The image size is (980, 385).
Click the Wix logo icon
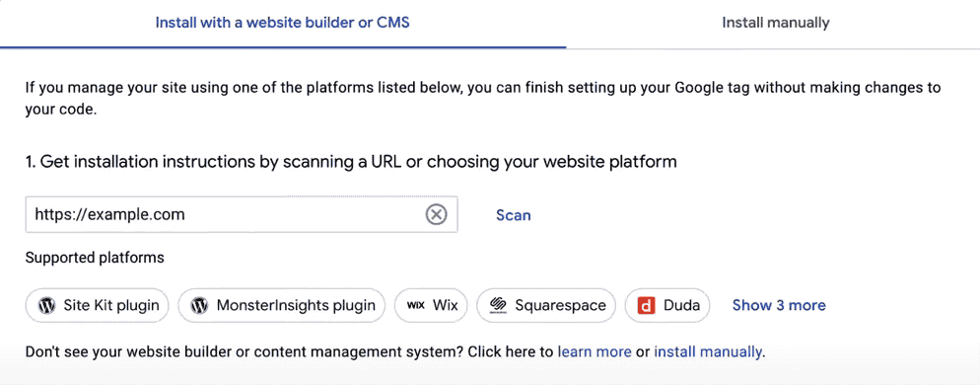(416, 305)
